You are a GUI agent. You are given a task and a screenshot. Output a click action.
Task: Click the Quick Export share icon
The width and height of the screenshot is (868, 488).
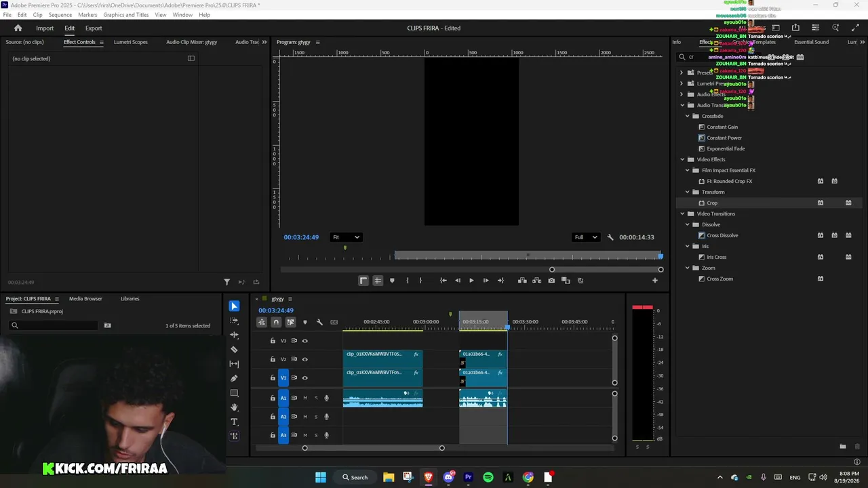[x=795, y=28]
